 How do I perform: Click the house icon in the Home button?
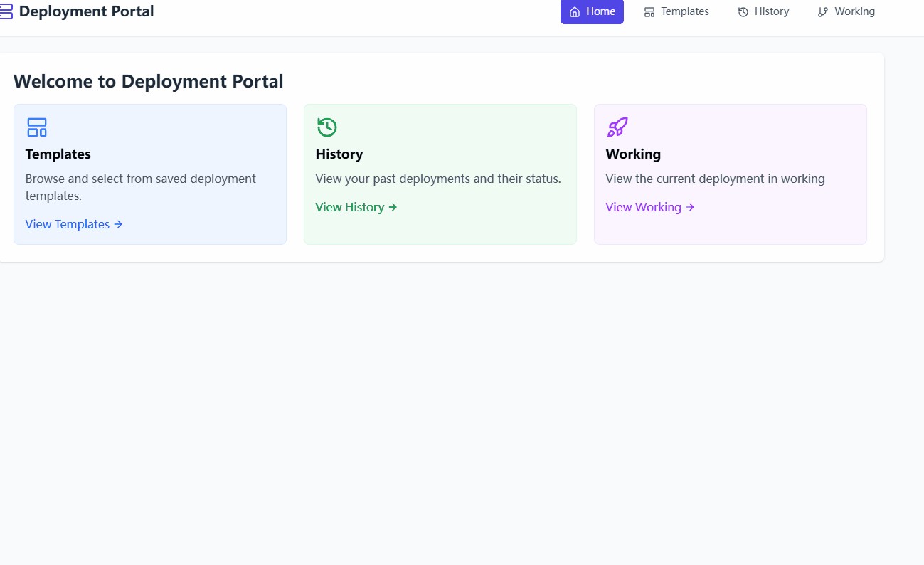click(x=575, y=12)
